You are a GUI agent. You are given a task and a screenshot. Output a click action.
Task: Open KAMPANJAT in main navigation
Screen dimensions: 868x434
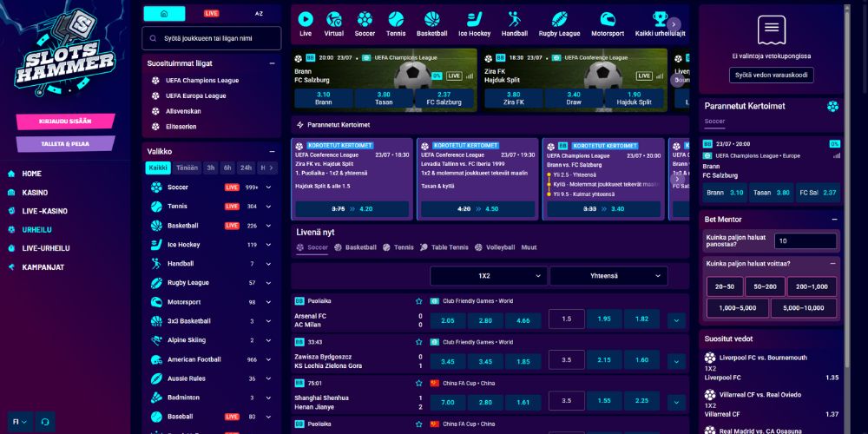point(43,267)
